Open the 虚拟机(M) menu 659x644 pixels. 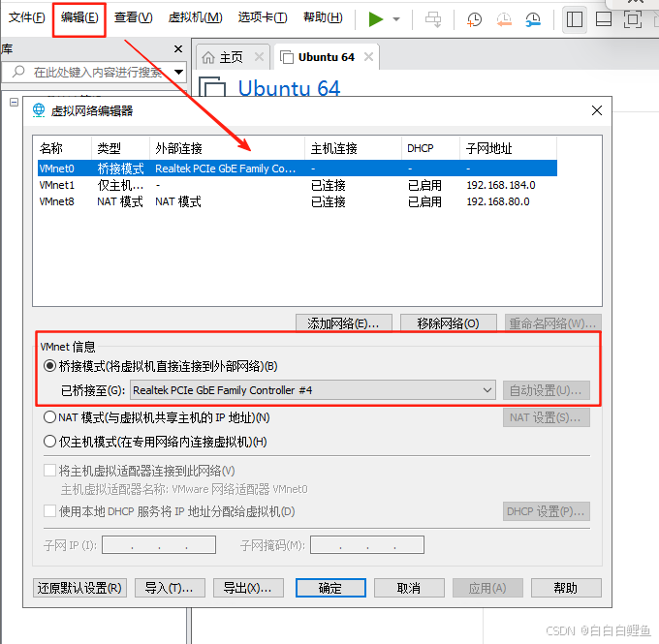(x=195, y=17)
